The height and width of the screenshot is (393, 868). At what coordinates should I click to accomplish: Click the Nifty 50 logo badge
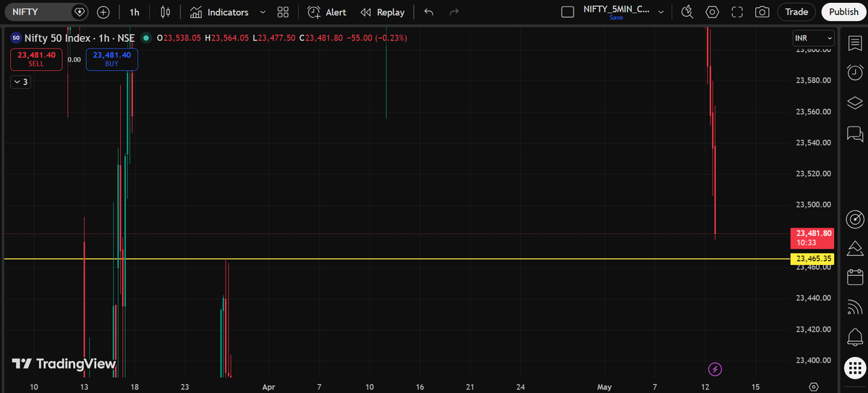click(16, 38)
